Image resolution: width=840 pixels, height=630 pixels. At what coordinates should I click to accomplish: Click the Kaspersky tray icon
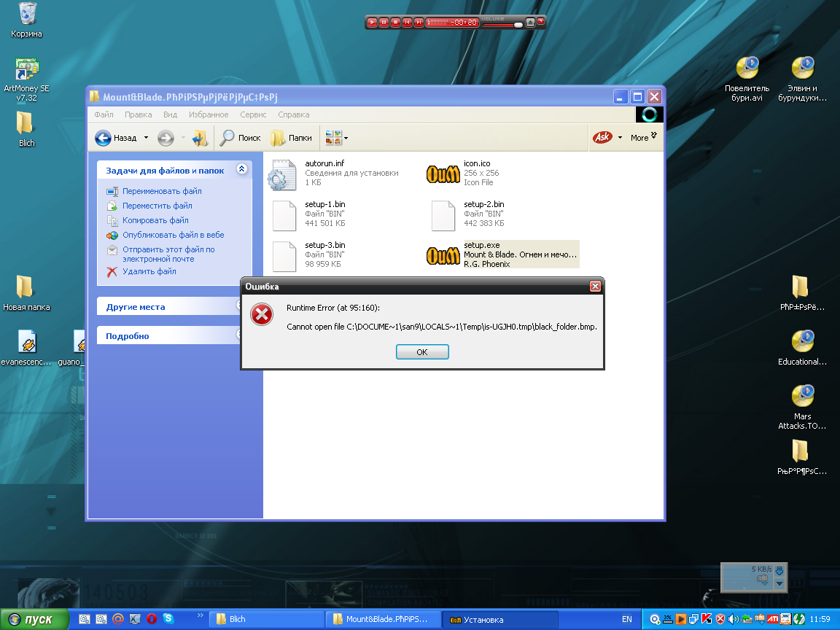[x=707, y=619]
